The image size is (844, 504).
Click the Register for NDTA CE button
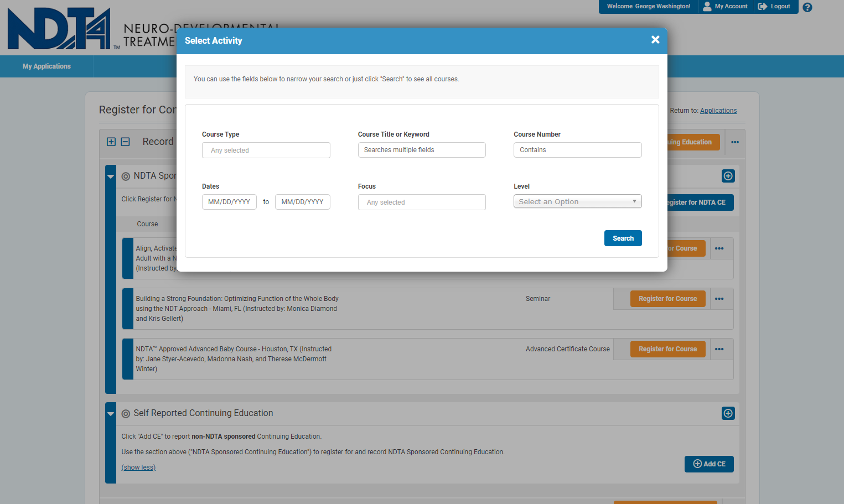coord(700,202)
